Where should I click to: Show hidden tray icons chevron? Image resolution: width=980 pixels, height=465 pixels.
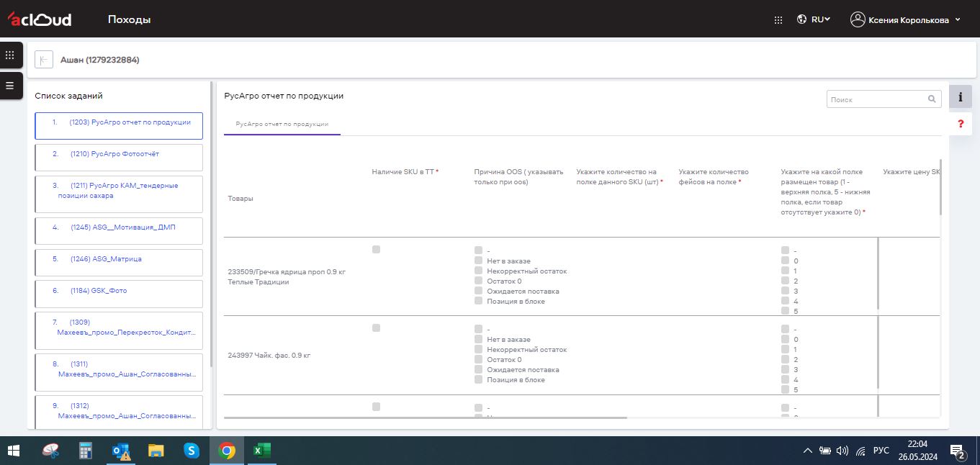[x=807, y=451]
